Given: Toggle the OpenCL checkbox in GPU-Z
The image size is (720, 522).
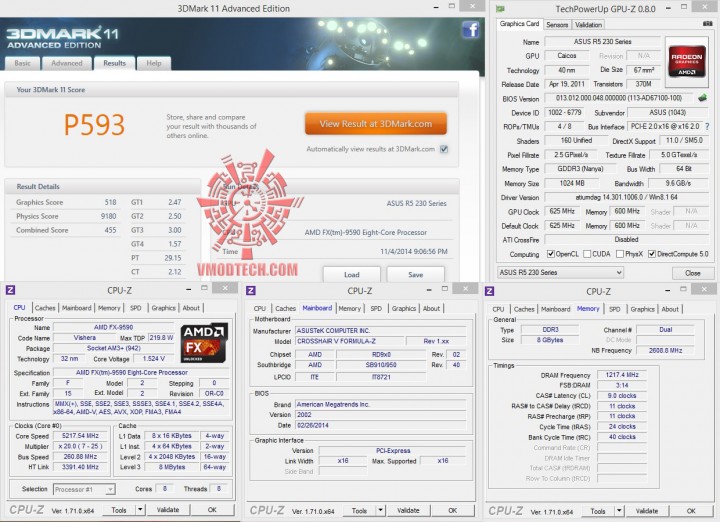Looking at the screenshot, I should coord(551,254).
